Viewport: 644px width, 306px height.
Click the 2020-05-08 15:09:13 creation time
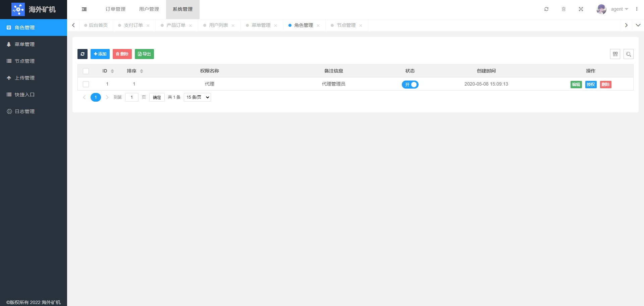click(486, 84)
